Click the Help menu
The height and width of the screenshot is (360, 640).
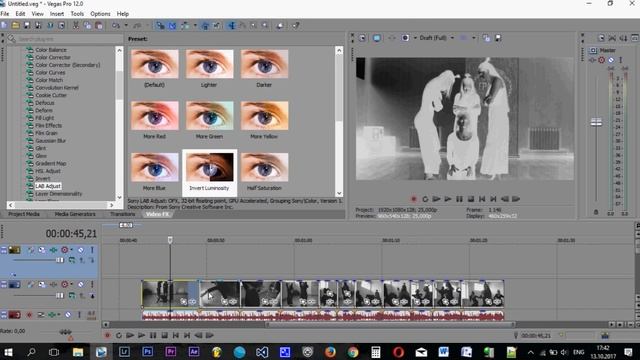click(122, 13)
